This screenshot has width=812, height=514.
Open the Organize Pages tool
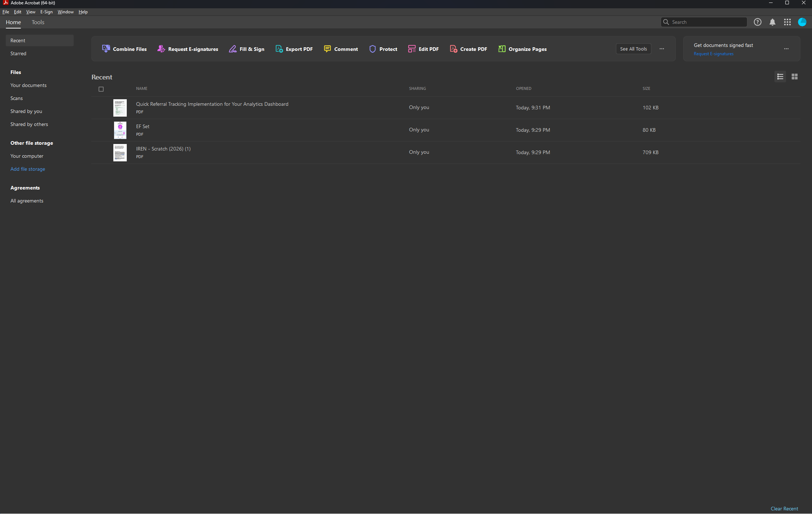[x=522, y=49]
